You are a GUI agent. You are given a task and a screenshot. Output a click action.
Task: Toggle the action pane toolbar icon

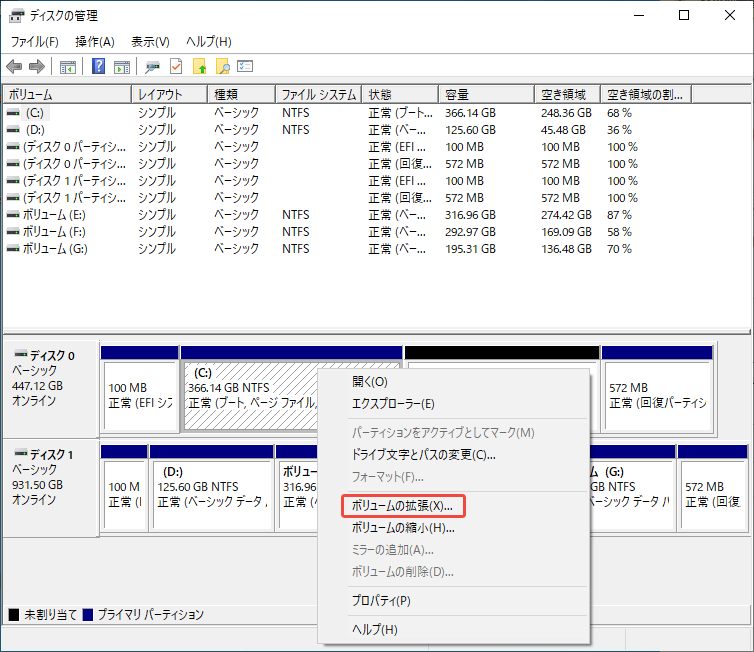(122, 67)
